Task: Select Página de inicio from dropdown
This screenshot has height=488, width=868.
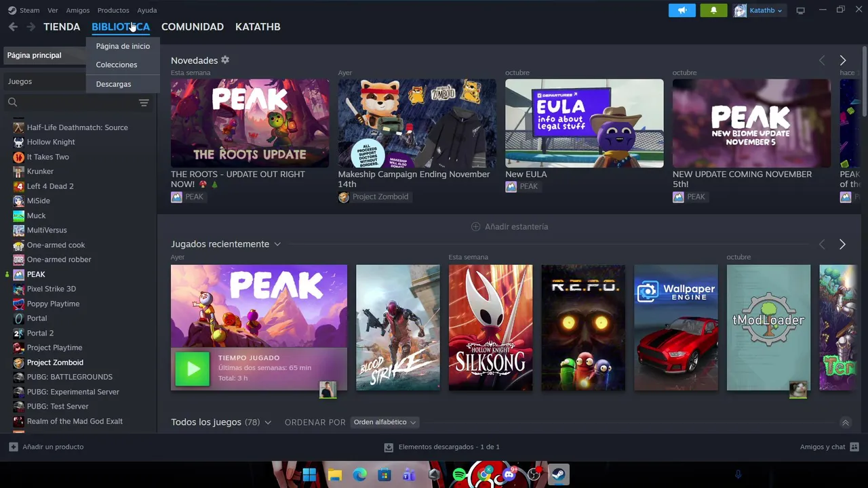Action: click(x=123, y=46)
